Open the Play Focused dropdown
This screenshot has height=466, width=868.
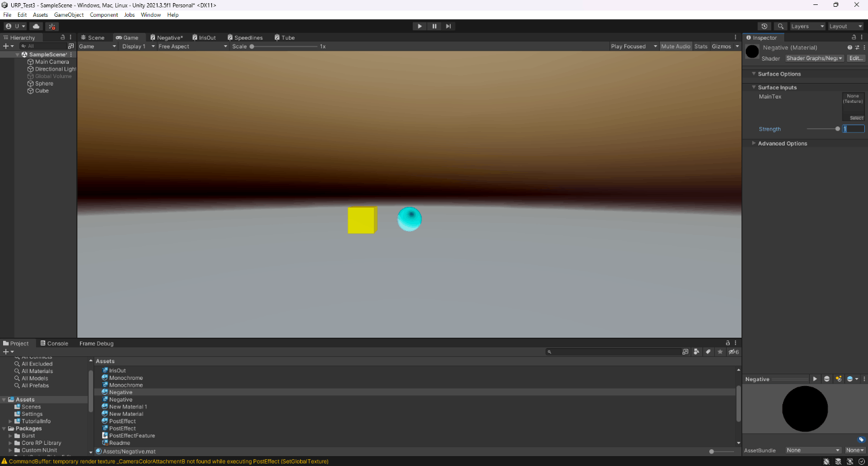(634, 46)
